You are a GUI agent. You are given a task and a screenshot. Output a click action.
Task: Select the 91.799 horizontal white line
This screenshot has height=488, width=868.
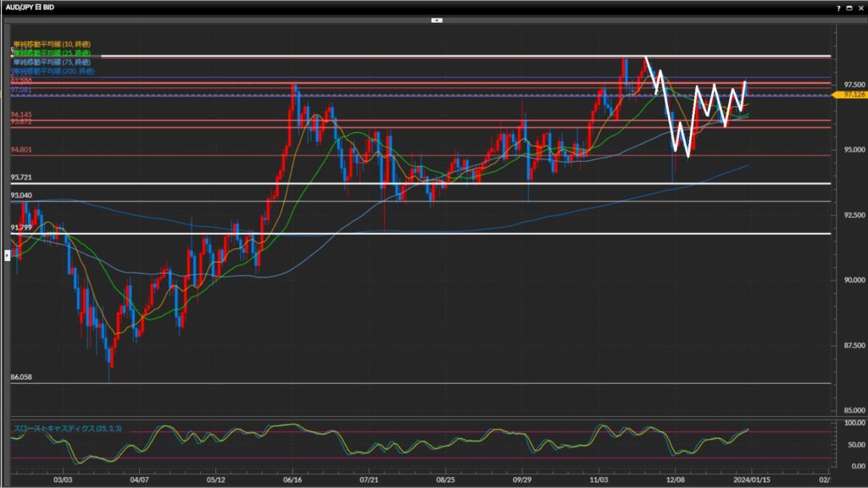pyautogui.click(x=424, y=233)
